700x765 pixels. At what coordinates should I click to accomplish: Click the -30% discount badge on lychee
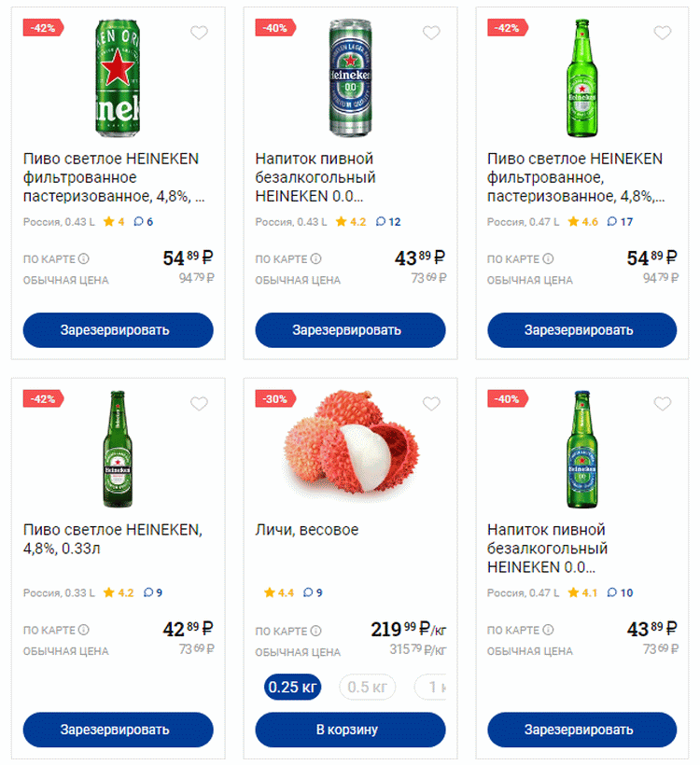coord(275,398)
